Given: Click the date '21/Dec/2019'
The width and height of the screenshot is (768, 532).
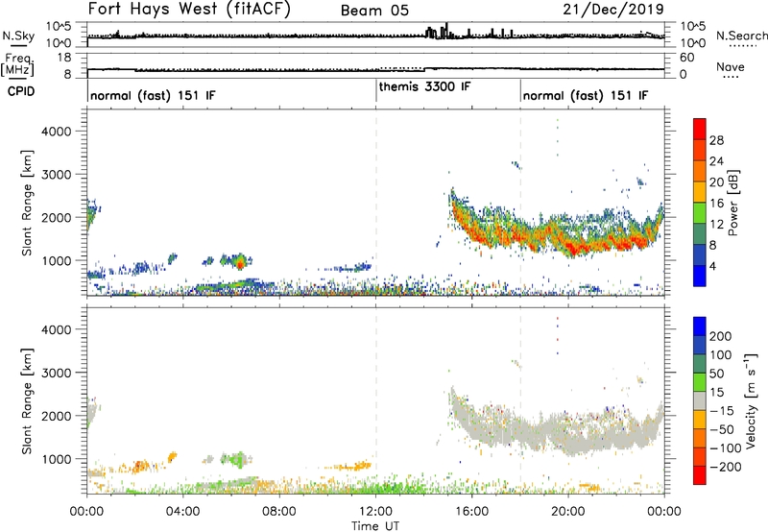Looking at the screenshot, I should pyautogui.click(x=613, y=9).
